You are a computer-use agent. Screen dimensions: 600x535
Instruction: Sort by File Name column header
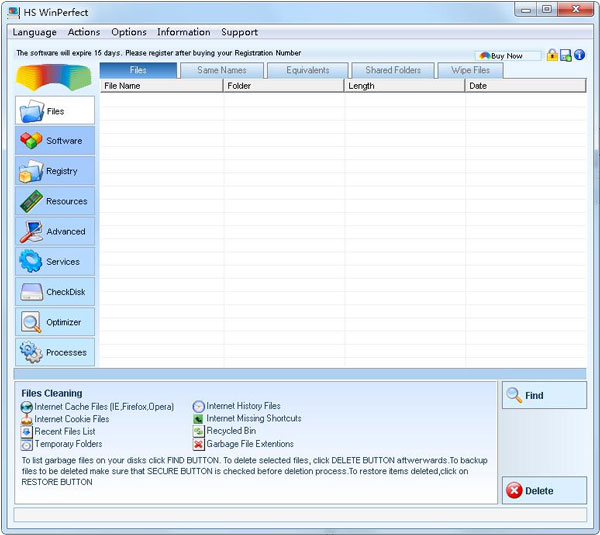coord(161,86)
